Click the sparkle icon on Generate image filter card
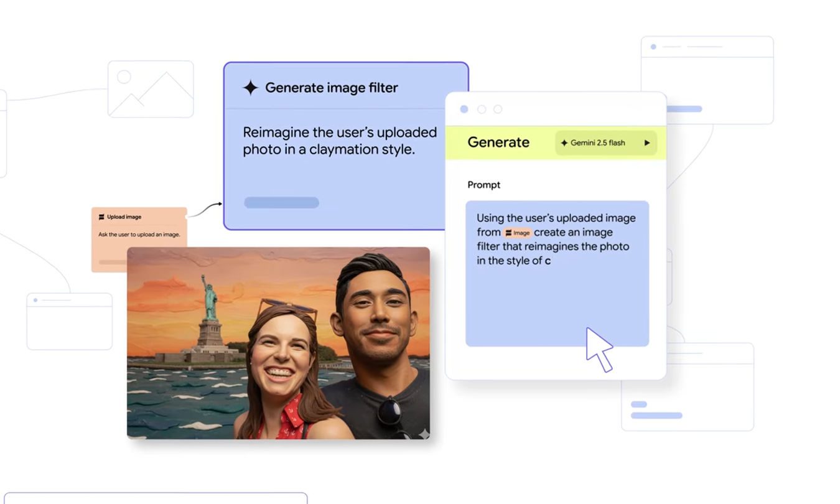 251,88
